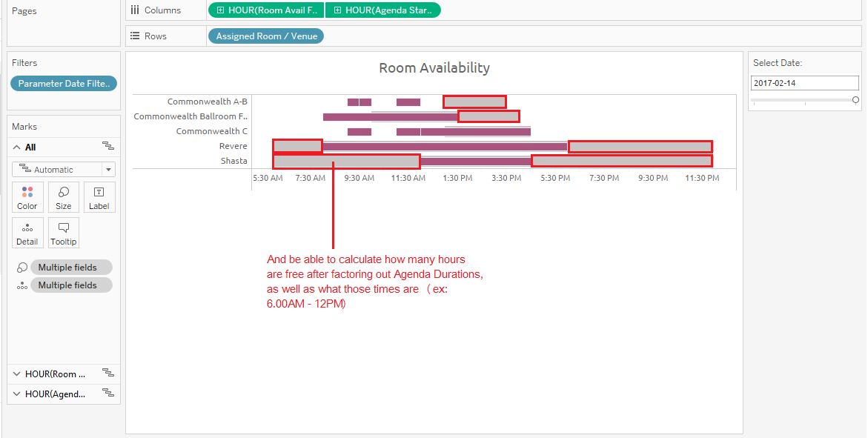
Task: Click the Columns shelf grid icon
Action: click(134, 10)
